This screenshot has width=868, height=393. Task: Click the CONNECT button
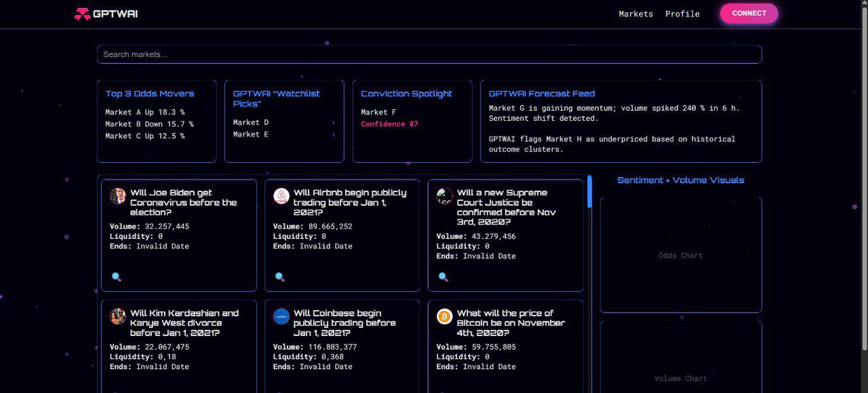pyautogui.click(x=749, y=13)
